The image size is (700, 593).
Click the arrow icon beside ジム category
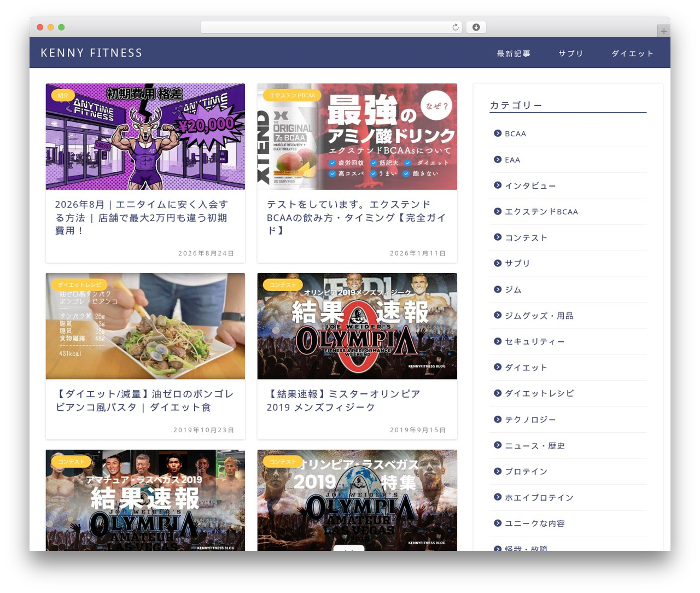tap(498, 289)
